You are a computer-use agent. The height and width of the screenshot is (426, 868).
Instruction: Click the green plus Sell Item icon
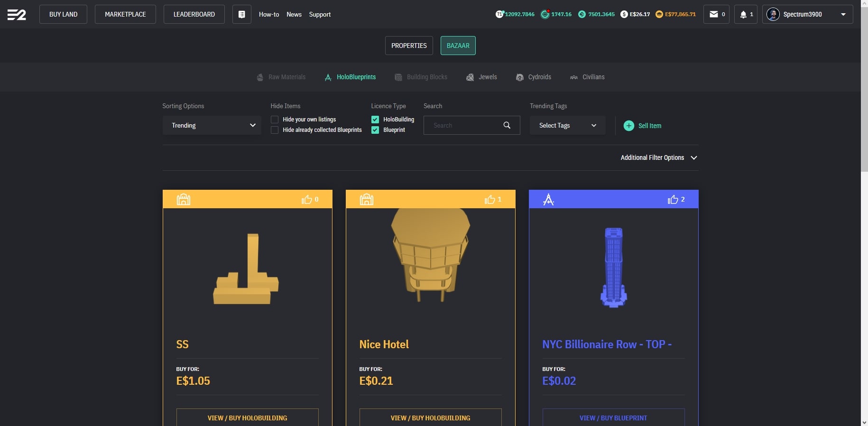pos(628,126)
